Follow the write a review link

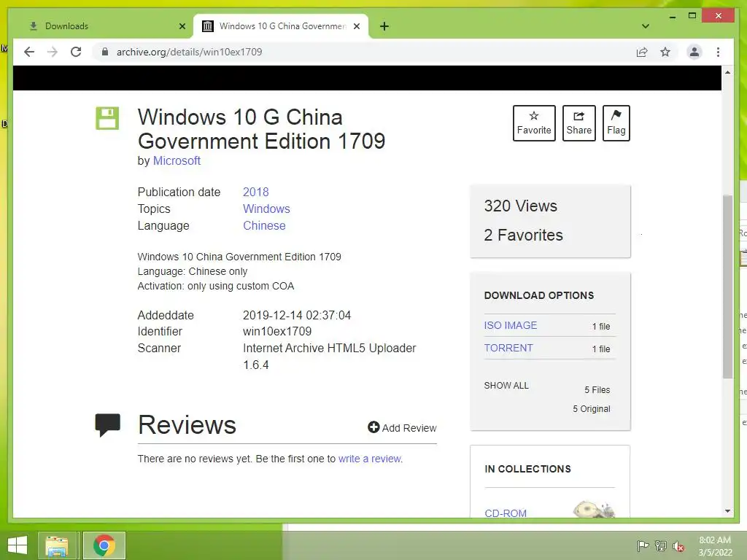click(x=370, y=459)
